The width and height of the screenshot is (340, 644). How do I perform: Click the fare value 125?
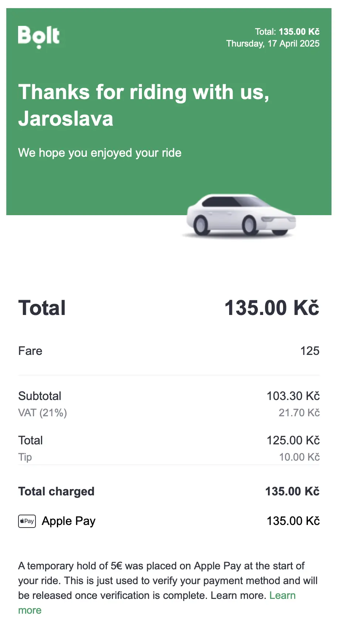pyautogui.click(x=310, y=351)
